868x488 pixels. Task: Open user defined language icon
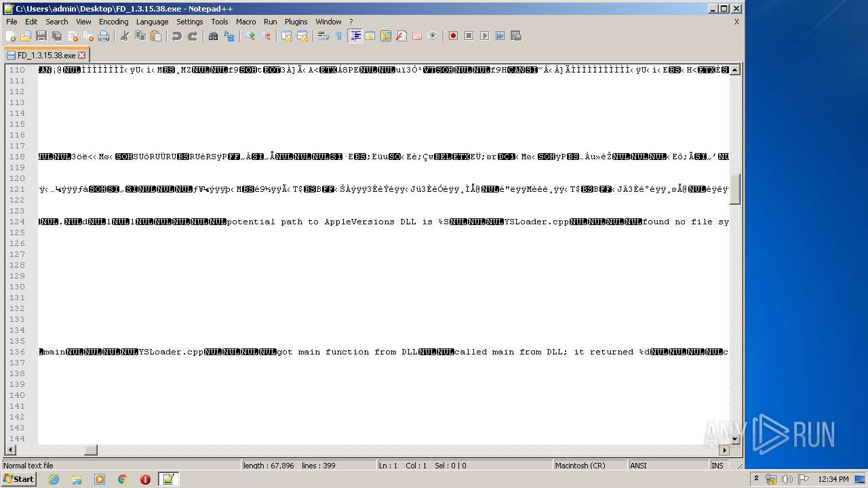point(370,36)
